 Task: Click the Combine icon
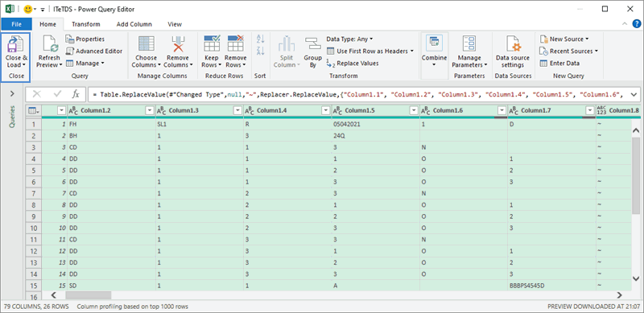(x=434, y=43)
